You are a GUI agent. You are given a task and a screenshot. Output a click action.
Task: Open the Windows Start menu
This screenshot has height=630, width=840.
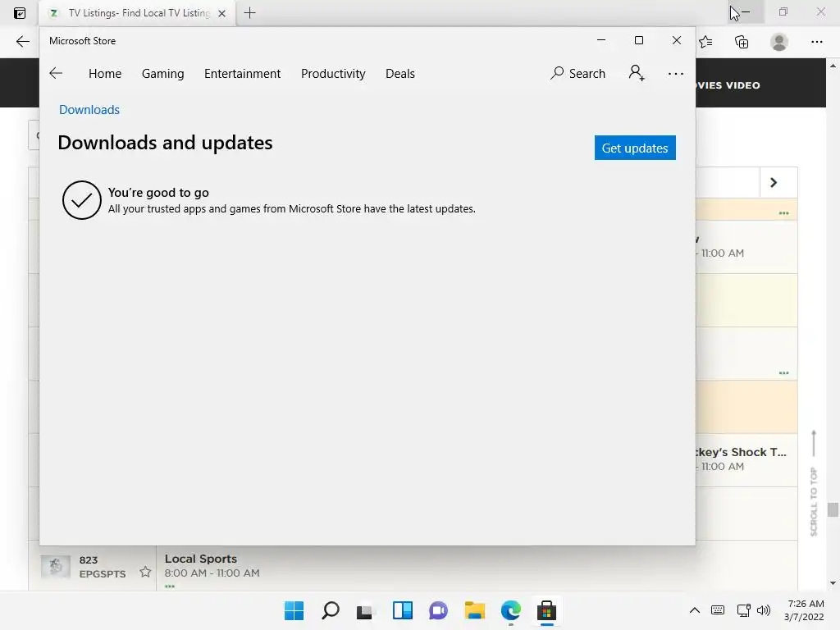(x=294, y=610)
